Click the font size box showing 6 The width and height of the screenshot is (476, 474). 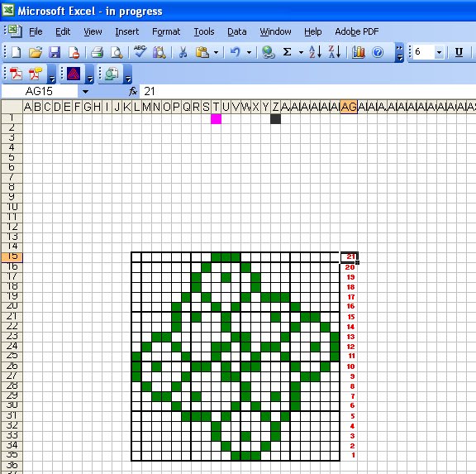(424, 52)
